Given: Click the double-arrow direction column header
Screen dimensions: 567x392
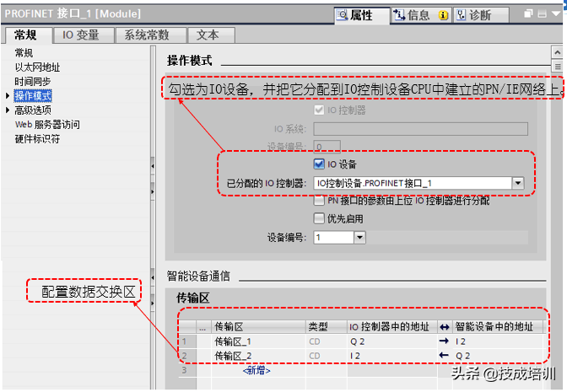Looking at the screenshot, I should [x=445, y=327].
